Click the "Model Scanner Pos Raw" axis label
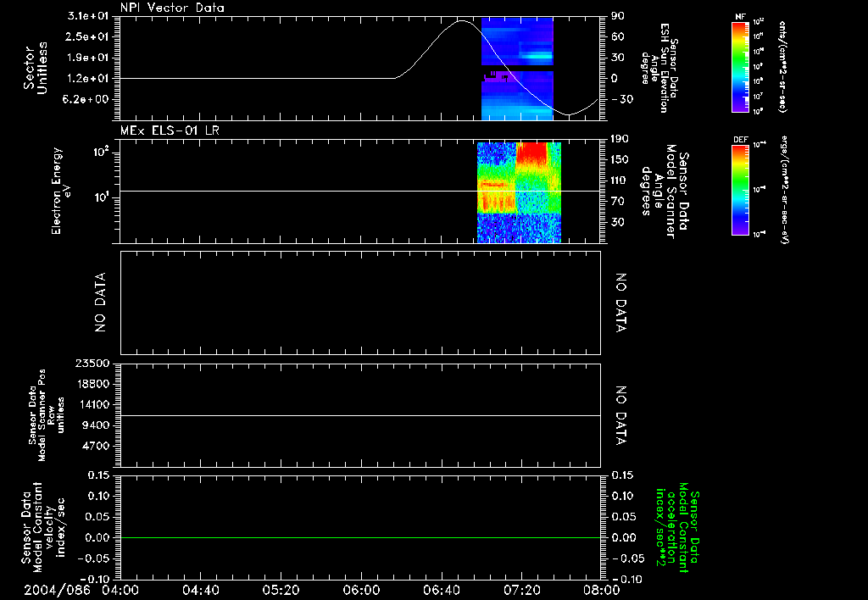This screenshot has width=868, height=600. (47, 415)
